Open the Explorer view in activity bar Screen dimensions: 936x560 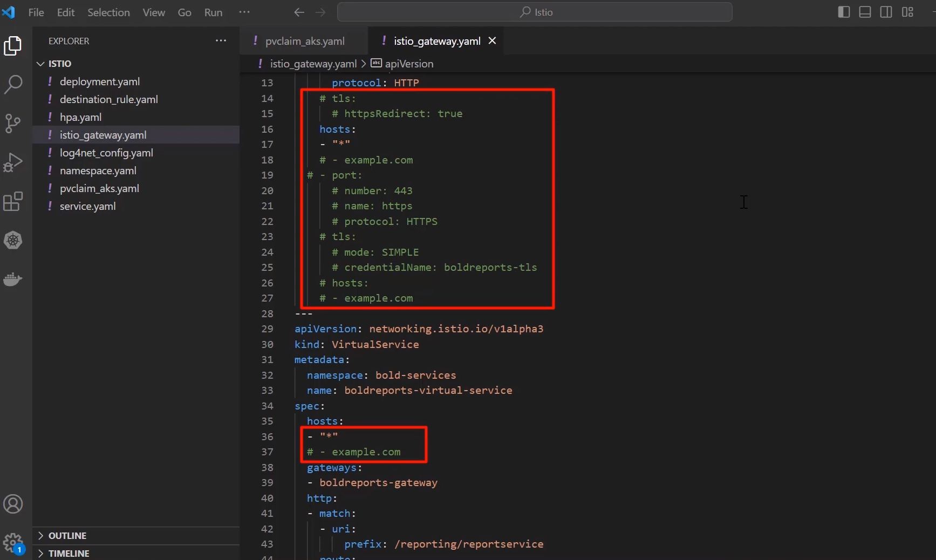[13, 46]
